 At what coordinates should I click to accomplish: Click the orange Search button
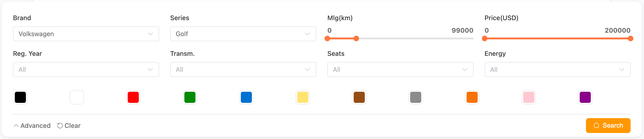click(608, 126)
